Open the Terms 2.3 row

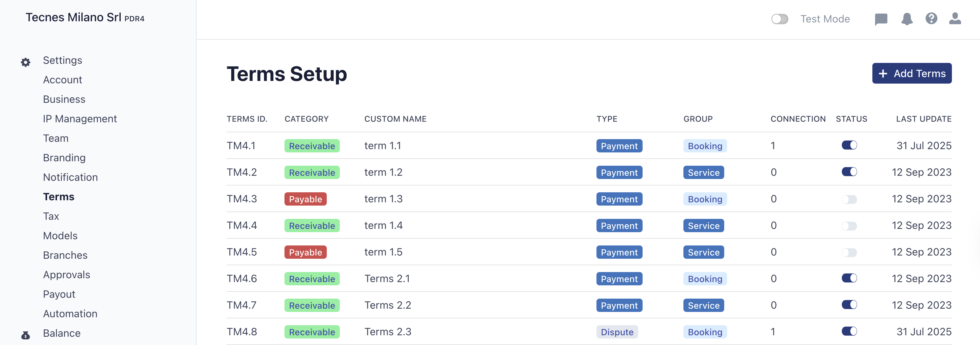pyautogui.click(x=388, y=332)
